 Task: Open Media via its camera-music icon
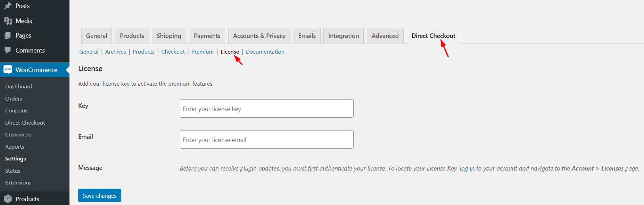tap(8, 21)
